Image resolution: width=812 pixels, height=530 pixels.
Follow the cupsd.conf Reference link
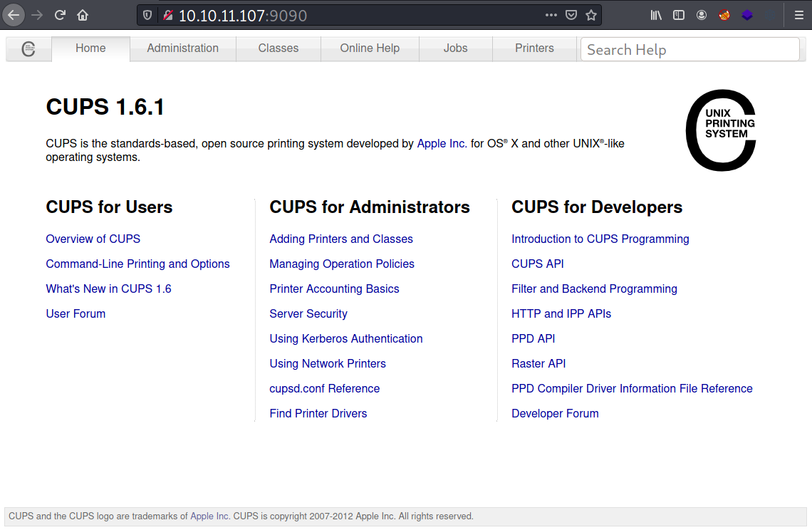pos(324,388)
